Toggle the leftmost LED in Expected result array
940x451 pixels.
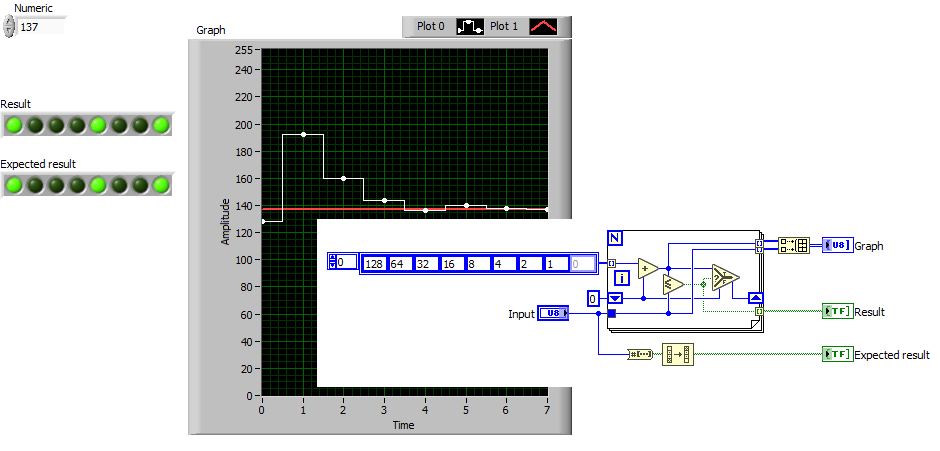pos(14,185)
